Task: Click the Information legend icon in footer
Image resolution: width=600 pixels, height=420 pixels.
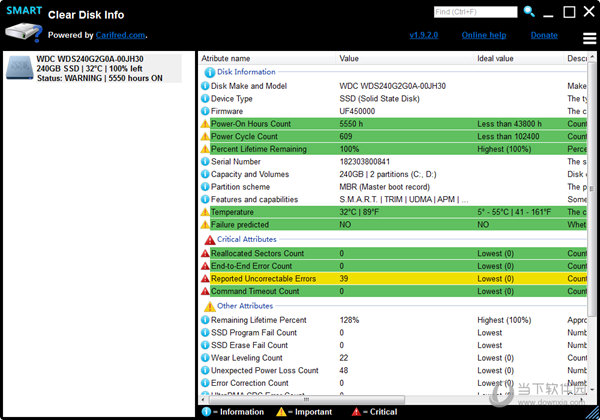Action: coord(206,412)
